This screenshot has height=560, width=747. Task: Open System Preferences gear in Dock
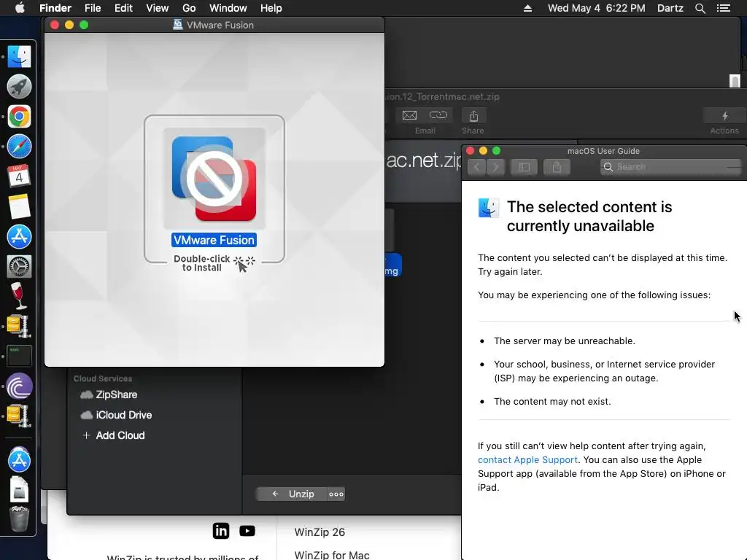tap(19, 266)
